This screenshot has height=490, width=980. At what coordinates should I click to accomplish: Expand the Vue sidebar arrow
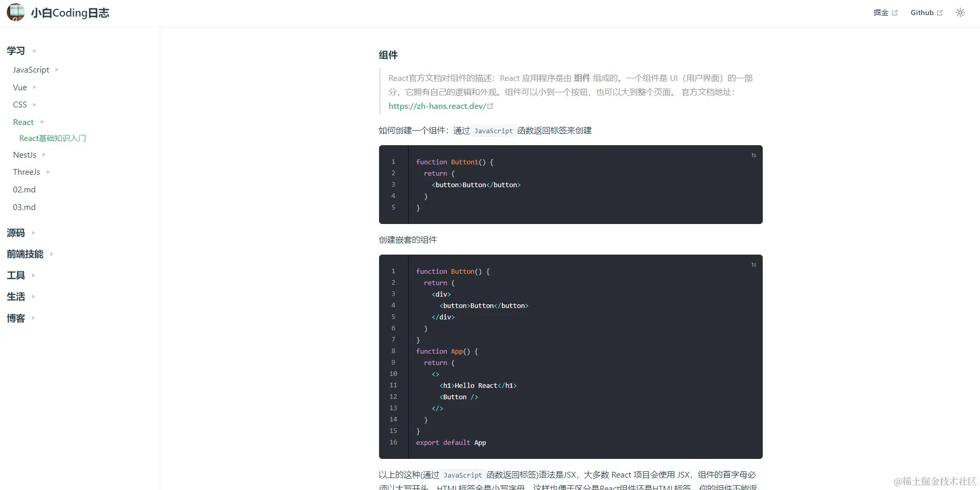[x=35, y=87]
